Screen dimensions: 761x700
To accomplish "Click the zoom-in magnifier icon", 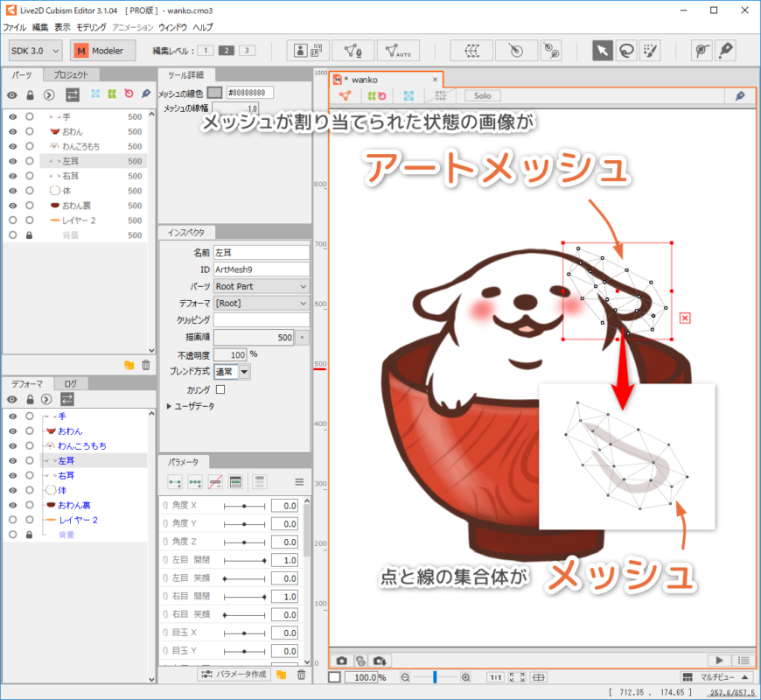I will tap(465, 677).
